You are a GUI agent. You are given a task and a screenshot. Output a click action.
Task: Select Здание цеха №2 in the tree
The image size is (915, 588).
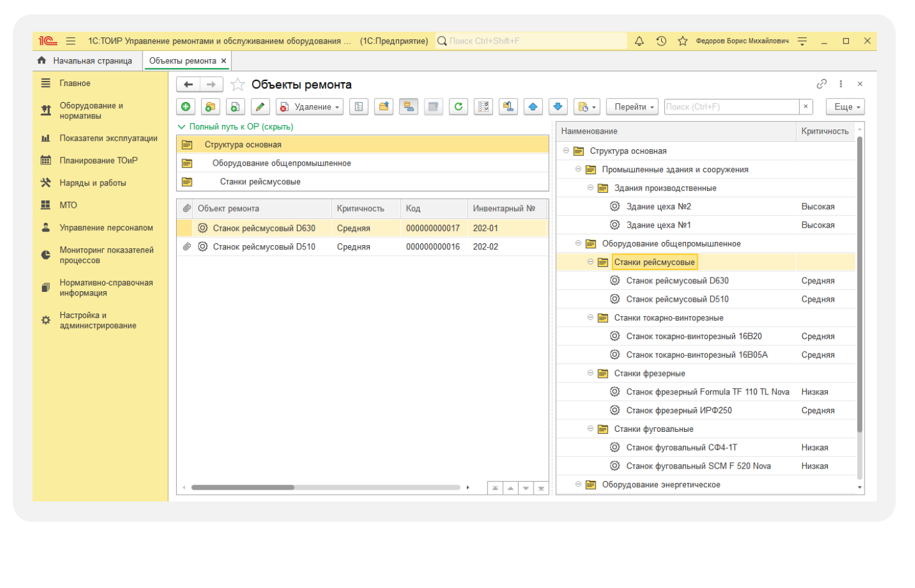[706, 207]
